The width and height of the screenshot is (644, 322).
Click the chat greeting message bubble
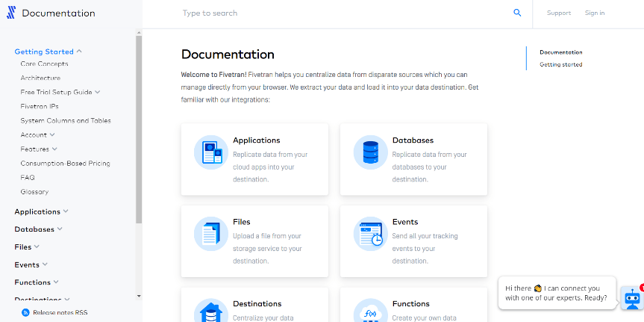(557, 293)
